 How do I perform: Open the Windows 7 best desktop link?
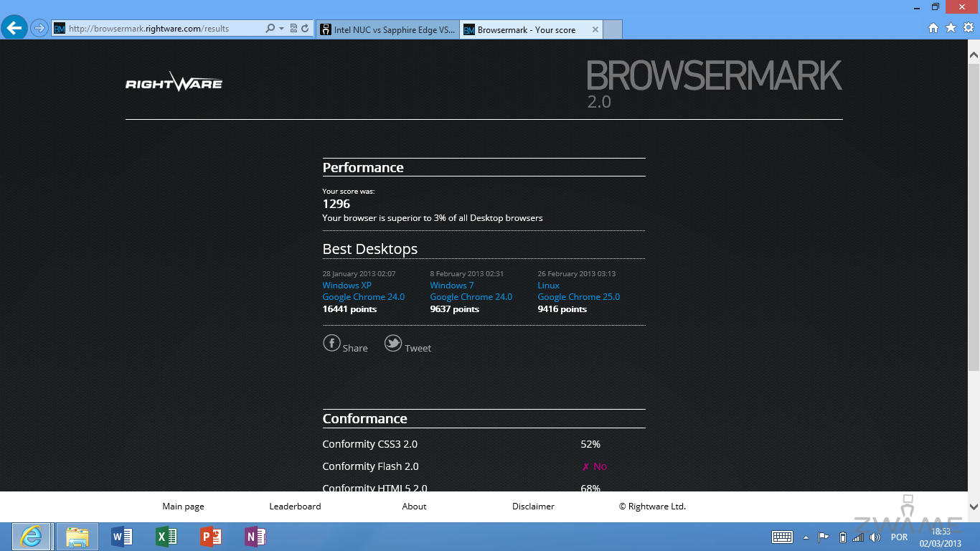pos(452,286)
